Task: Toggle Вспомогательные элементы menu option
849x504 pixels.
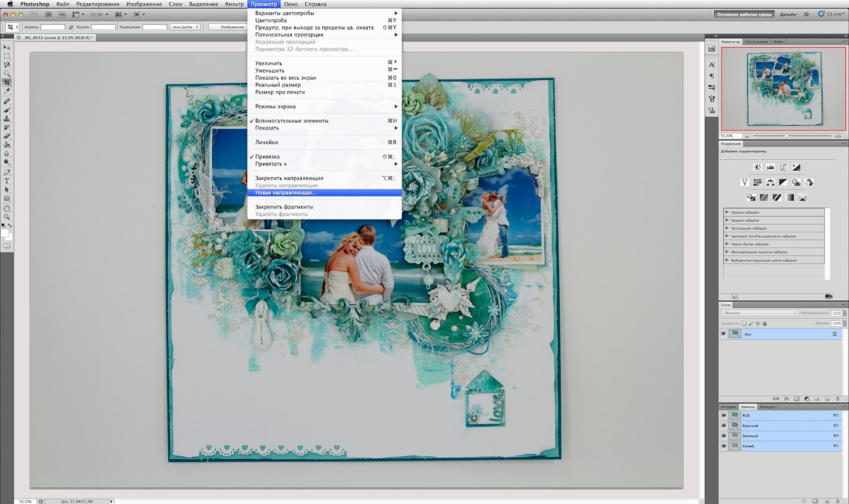Action: pyautogui.click(x=324, y=121)
